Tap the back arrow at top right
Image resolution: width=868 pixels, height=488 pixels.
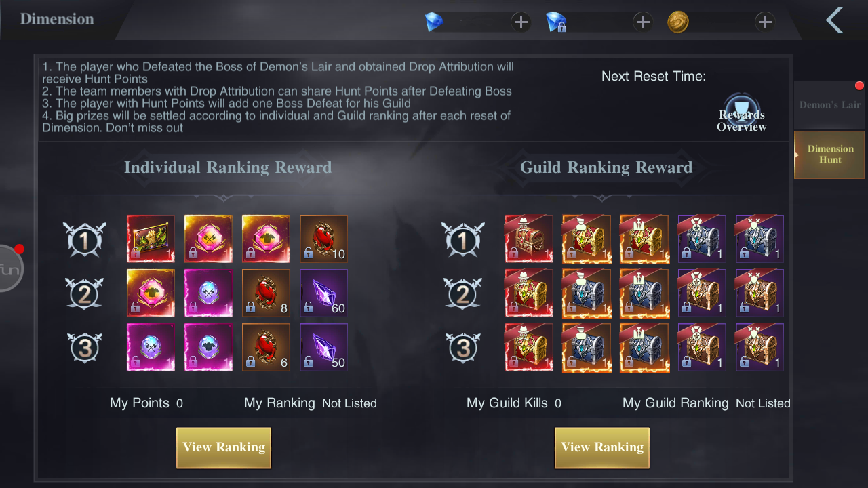834,20
